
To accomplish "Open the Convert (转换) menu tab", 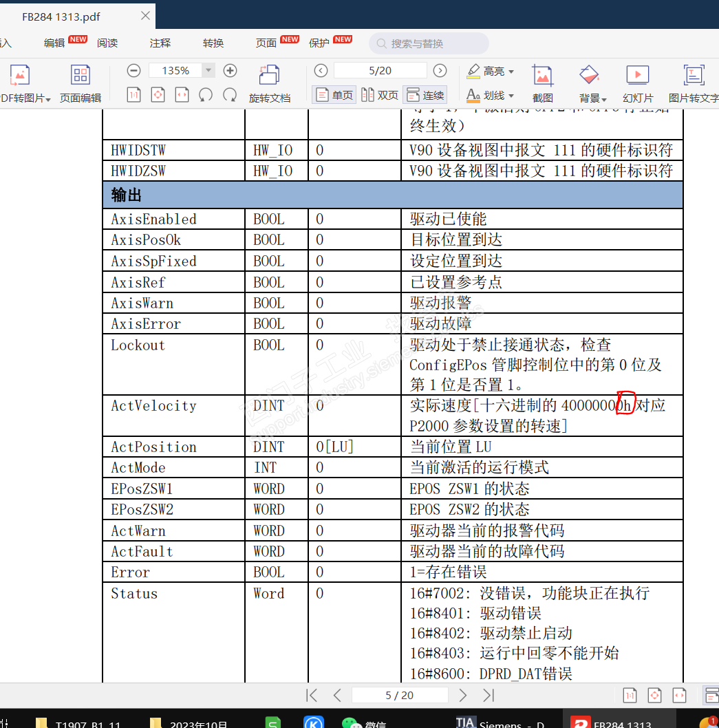I will click(213, 43).
